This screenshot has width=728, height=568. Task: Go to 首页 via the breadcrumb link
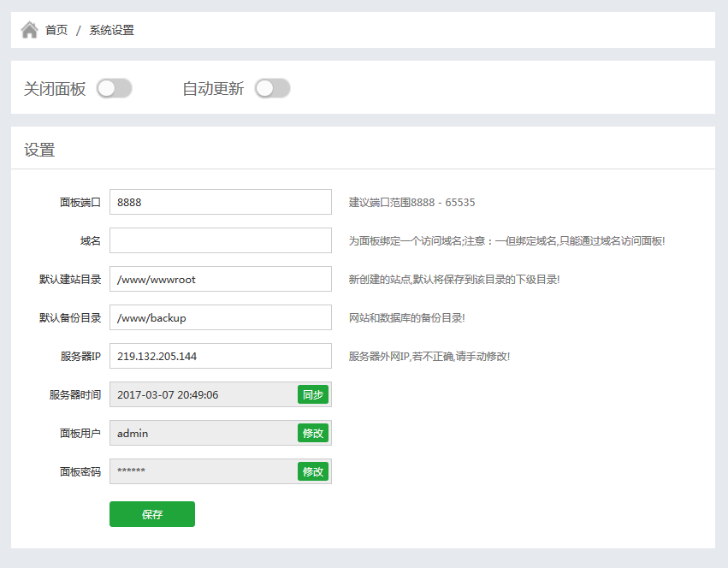[56, 30]
